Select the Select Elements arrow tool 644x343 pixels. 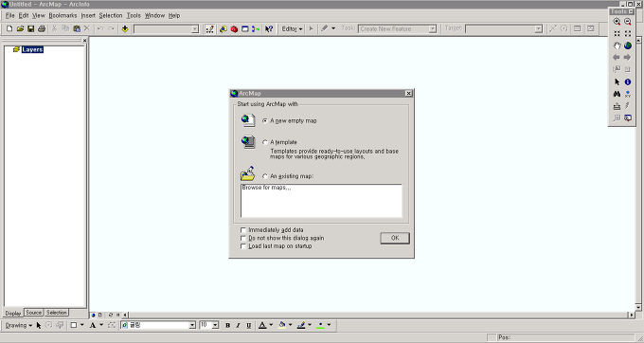tap(617, 82)
